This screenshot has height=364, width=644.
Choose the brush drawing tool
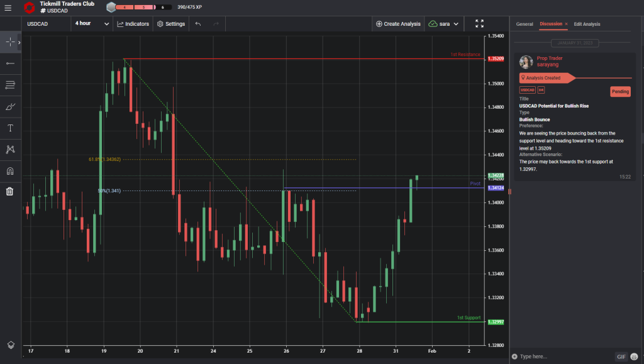coord(9,106)
